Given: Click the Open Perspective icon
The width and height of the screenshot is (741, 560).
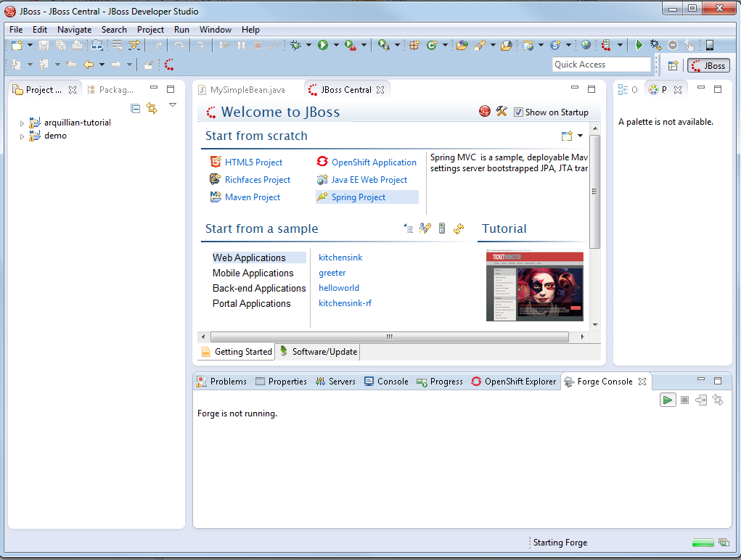Looking at the screenshot, I should coord(673,65).
